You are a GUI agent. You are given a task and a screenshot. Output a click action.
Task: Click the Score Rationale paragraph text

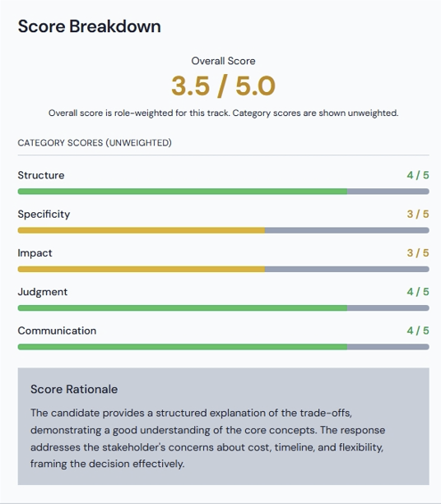click(208, 438)
